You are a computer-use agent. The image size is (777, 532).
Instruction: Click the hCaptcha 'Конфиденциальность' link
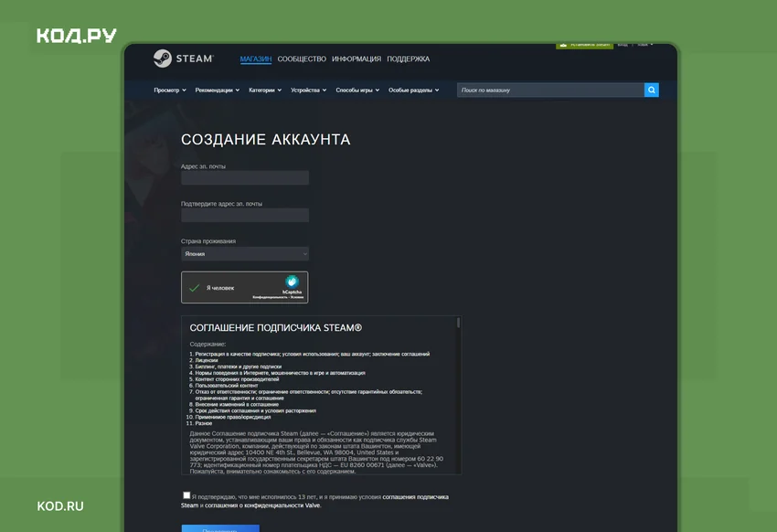coord(270,297)
